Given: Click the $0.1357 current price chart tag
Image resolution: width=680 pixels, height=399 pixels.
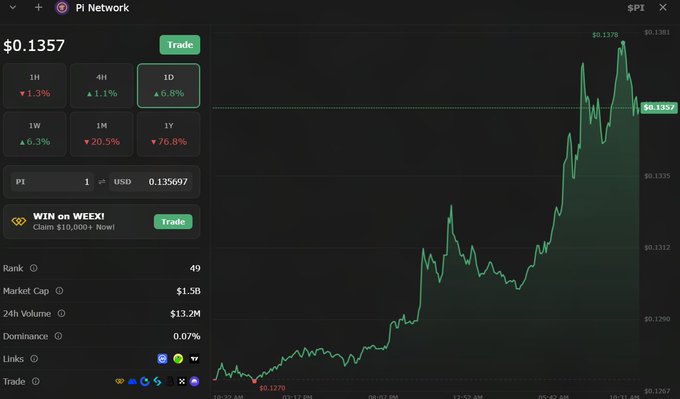Looking at the screenshot, I should tap(659, 107).
